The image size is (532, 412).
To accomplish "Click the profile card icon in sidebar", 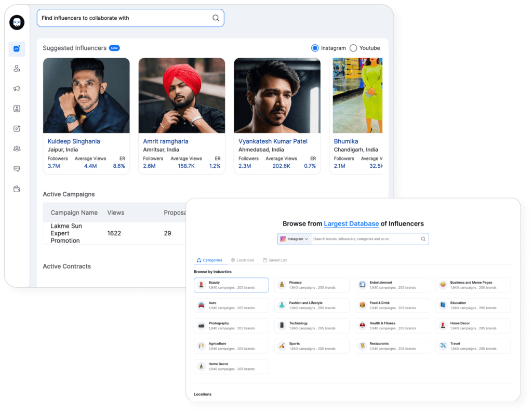I will click(17, 109).
